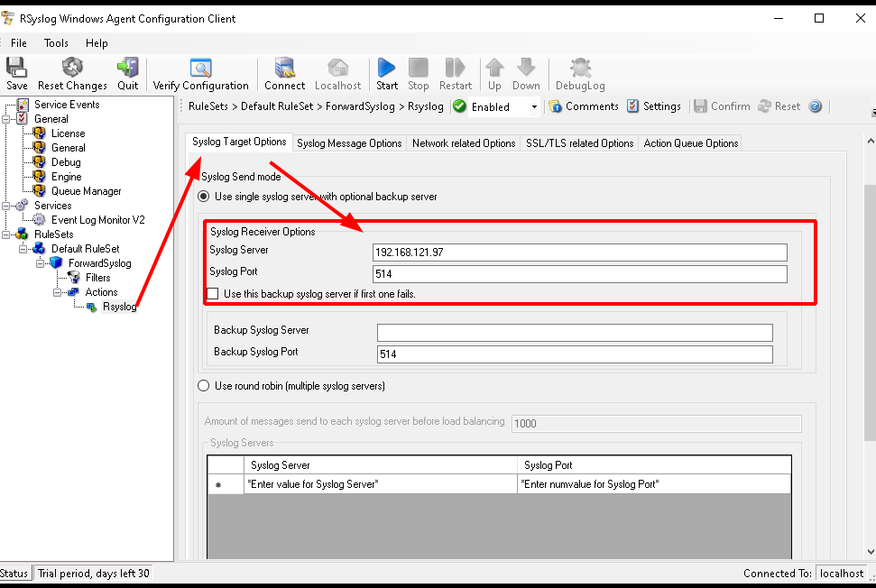Open Comments for the Rsyslog action
This screenshot has height=588, width=876.
click(x=584, y=106)
